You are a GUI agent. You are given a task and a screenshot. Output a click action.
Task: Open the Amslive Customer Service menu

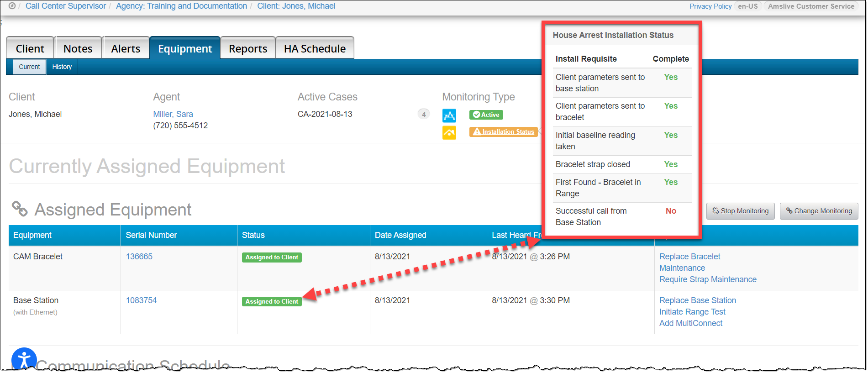coord(810,6)
